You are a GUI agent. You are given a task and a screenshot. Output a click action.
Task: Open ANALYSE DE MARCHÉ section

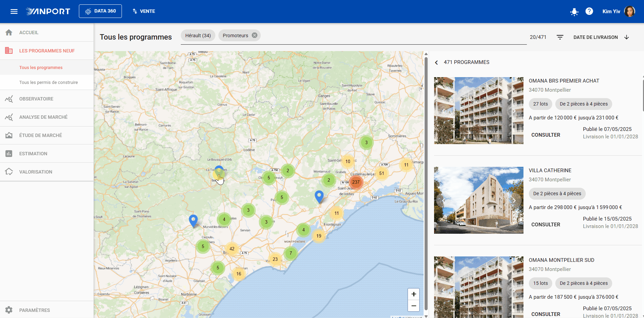pos(47,117)
